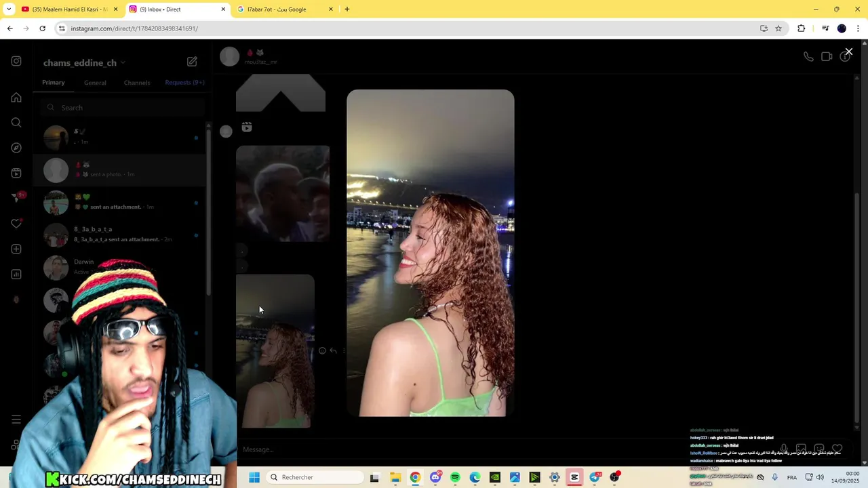Image resolution: width=868 pixels, height=488 pixels.
Task: Start an audio call with the phone icon
Action: [x=808, y=57]
